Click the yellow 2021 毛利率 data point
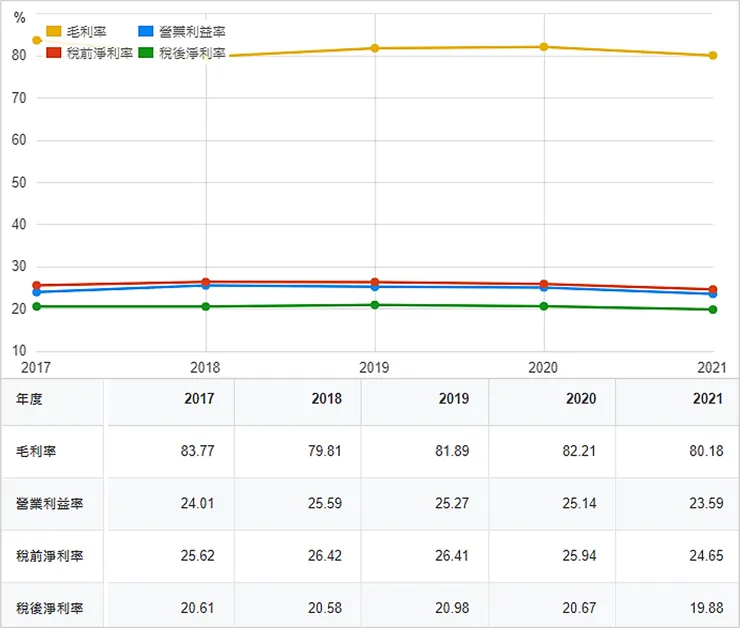The image size is (740, 628). coord(713,55)
